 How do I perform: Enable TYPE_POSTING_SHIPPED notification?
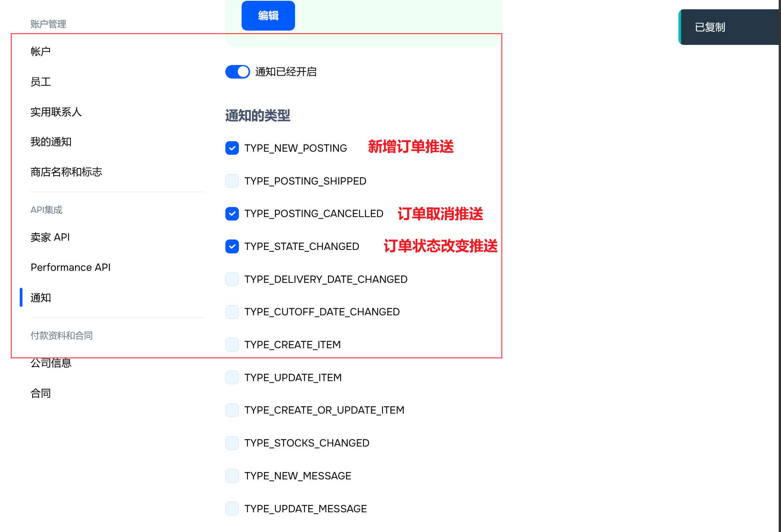click(232, 181)
